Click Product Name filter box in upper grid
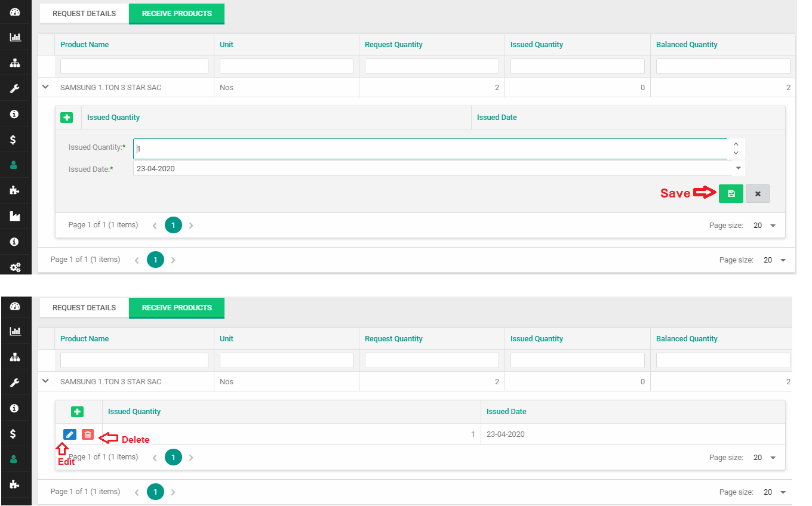The width and height of the screenshot is (812, 506). click(134, 66)
